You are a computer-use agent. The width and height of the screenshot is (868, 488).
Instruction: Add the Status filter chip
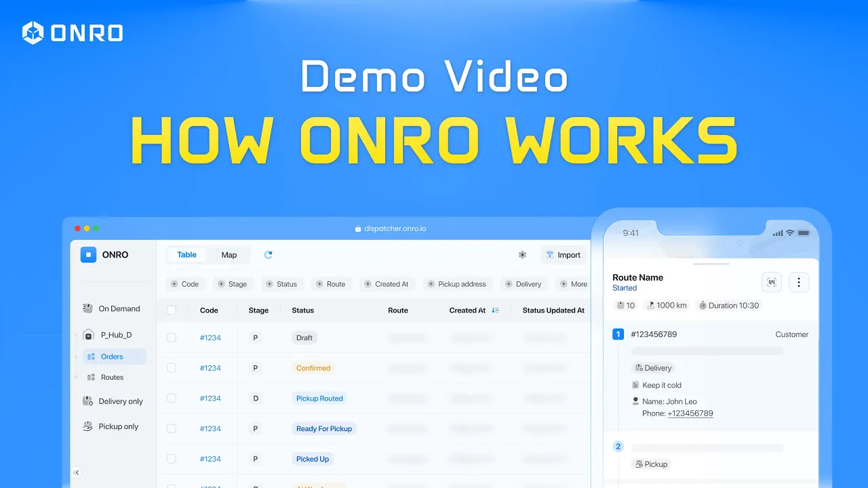click(x=281, y=284)
